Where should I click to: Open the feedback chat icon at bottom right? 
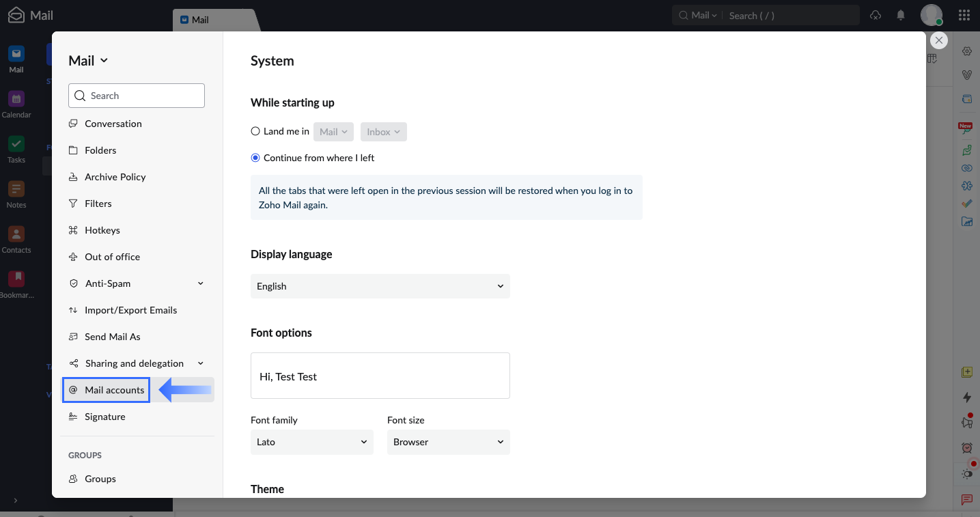pyautogui.click(x=966, y=499)
